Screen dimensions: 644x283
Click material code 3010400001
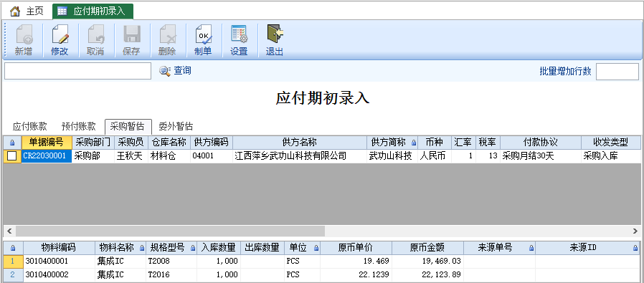(x=59, y=261)
